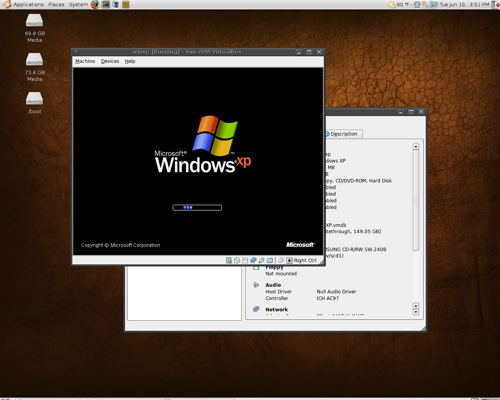This screenshot has height=400, width=500.
Task: Click the details pane lower scroll up arrow
Action: tap(416, 306)
